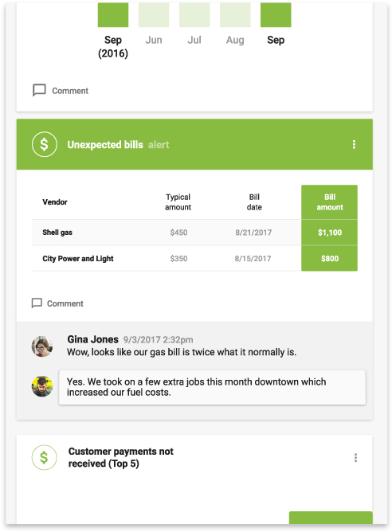Open Customer payments card three-dot menu
The image size is (392, 532).
coord(355,458)
